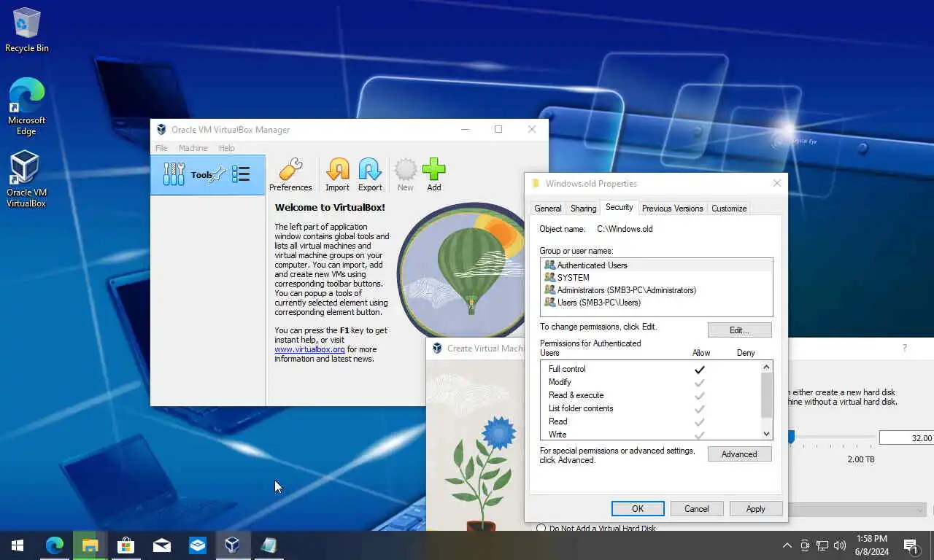The height and width of the screenshot is (560, 934).
Task: Click the Full control permission row
Action: coord(651,369)
